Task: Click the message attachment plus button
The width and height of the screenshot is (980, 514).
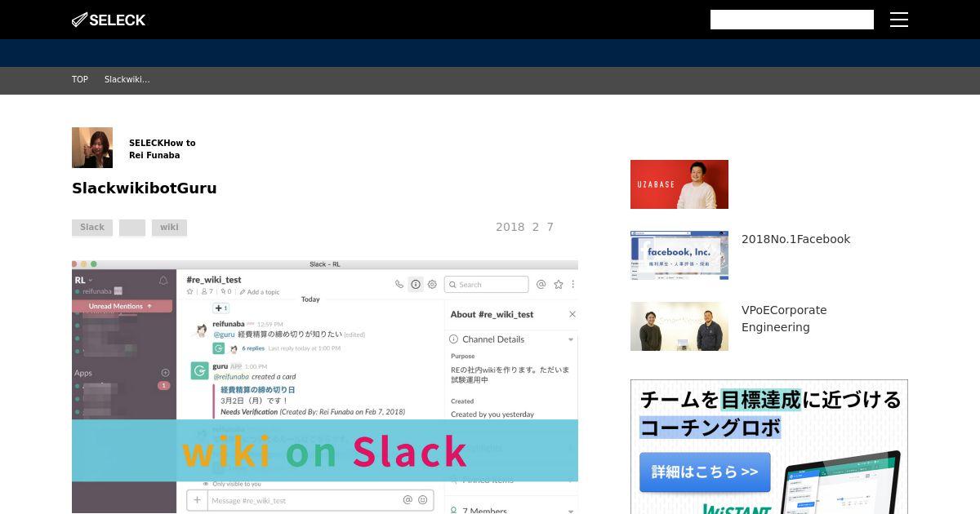Action: 197,499
